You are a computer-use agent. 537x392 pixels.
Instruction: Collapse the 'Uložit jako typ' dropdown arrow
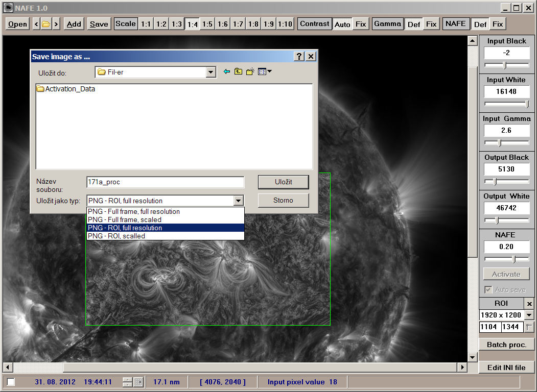(238, 201)
